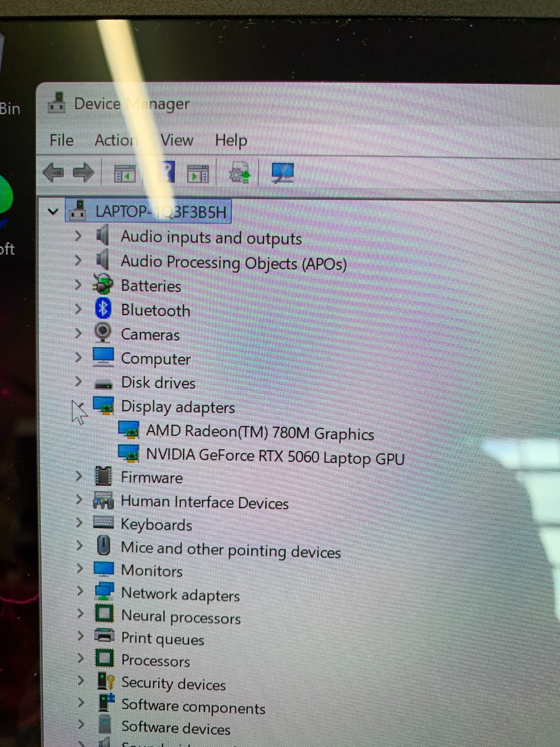This screenshot has width=560, height=747.
Task: Select the Human Interface Devices label
Action: [x=204, y=502]
